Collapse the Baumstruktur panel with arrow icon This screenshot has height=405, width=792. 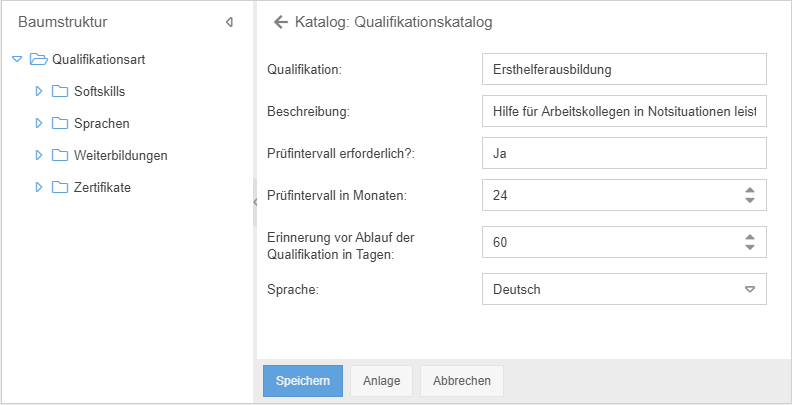229,21
